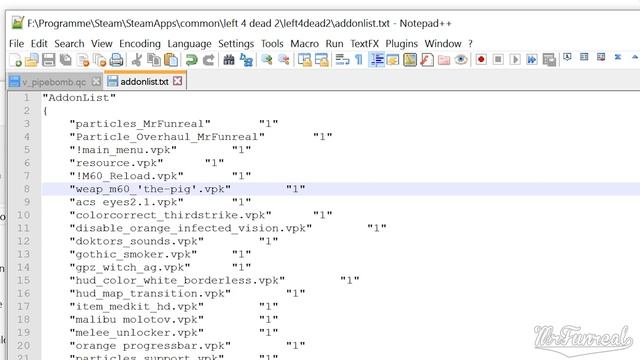Click the Redo arrow icon
This screenshot has height=360, width=640.
tap(208, 60)
